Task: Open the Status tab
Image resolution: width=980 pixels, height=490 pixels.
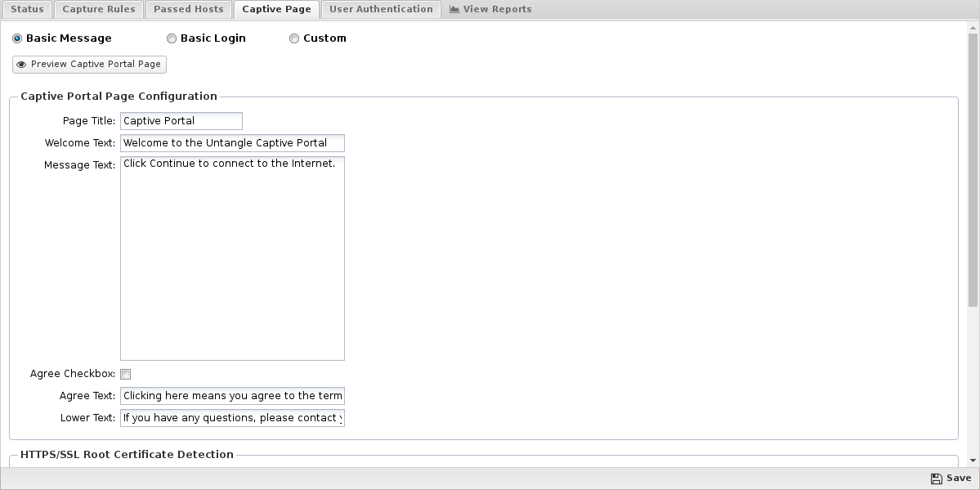Action: pos(27,9)
